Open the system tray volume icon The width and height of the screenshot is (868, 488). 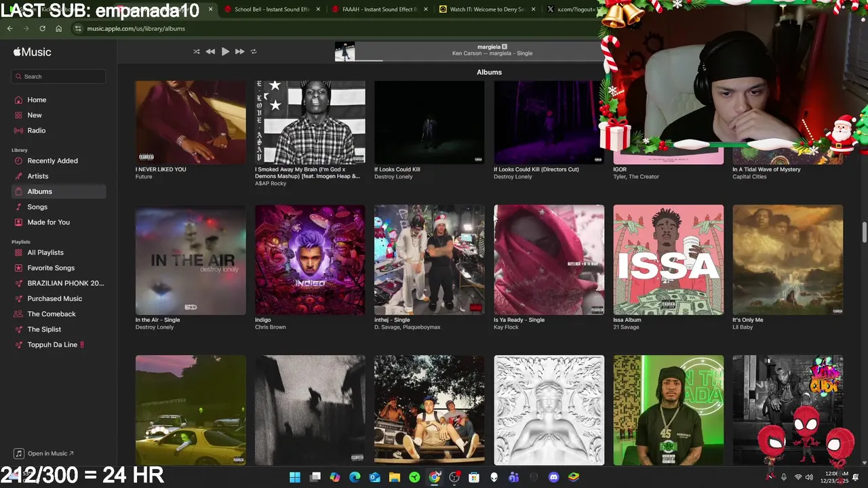click(x=809, y=477)
